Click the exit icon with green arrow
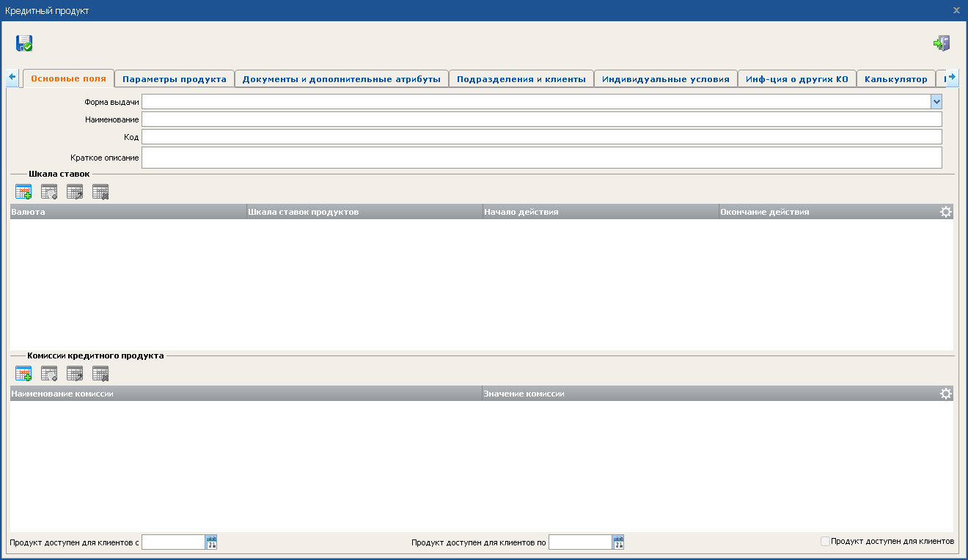 [x=942, y=43]
